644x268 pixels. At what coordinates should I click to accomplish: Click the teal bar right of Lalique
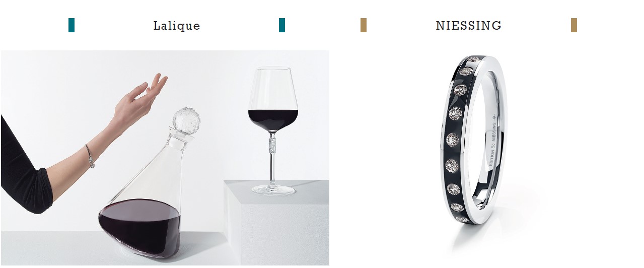pos(282,25)
